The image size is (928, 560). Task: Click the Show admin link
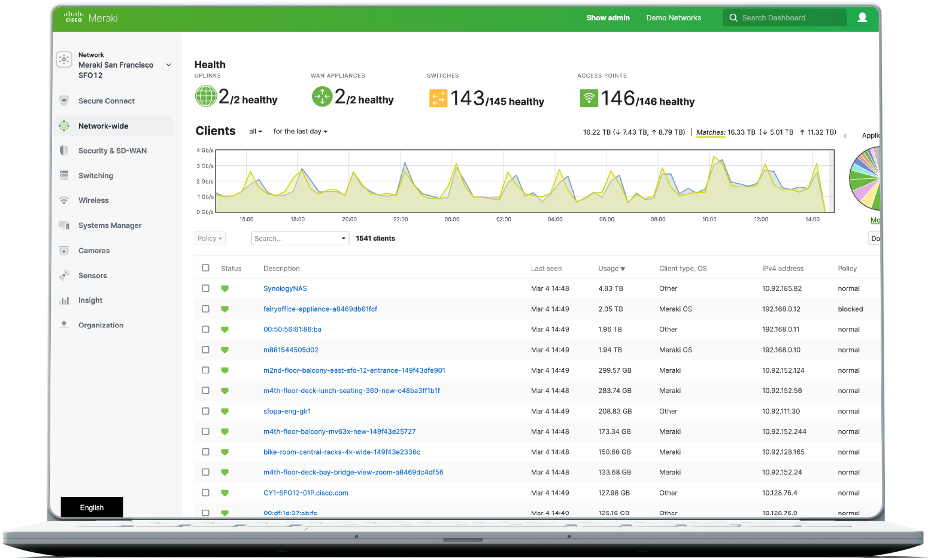click(608, 17)
